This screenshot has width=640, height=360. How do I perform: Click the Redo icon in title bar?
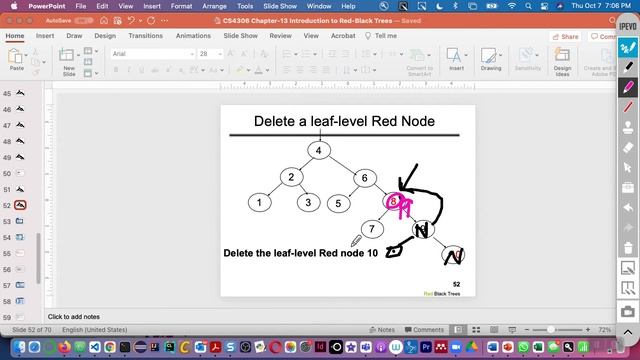[x=151, y=20]
